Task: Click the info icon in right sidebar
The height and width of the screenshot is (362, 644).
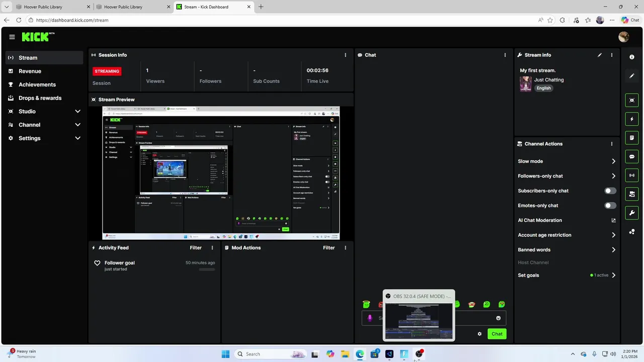Action: coord(632,57)
